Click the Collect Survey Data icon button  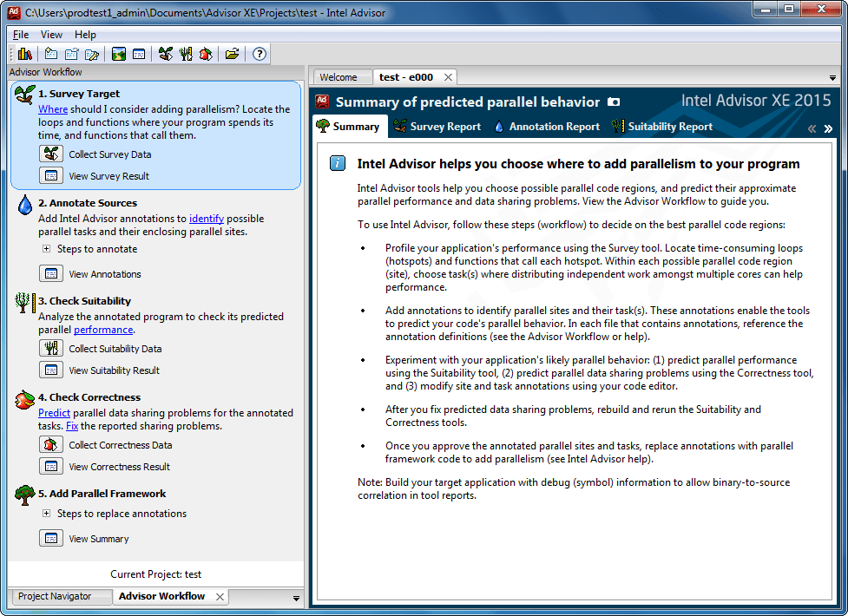[51, 154]
